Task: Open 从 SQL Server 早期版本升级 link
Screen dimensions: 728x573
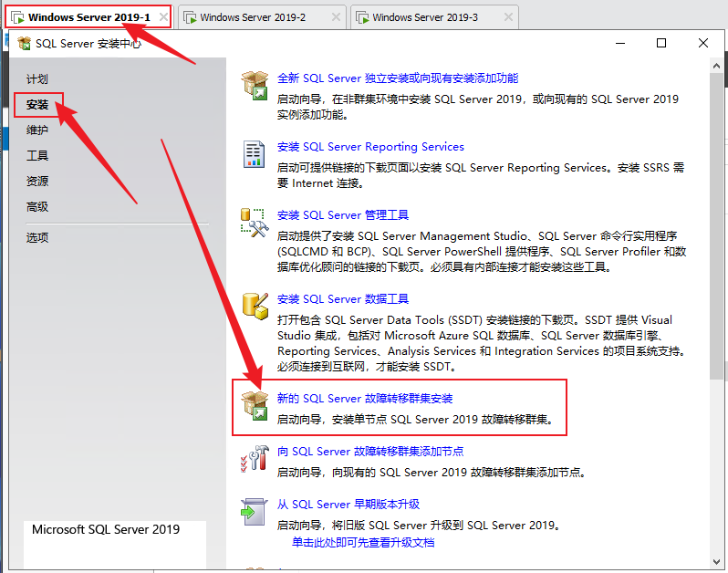Action: point(348,505)
